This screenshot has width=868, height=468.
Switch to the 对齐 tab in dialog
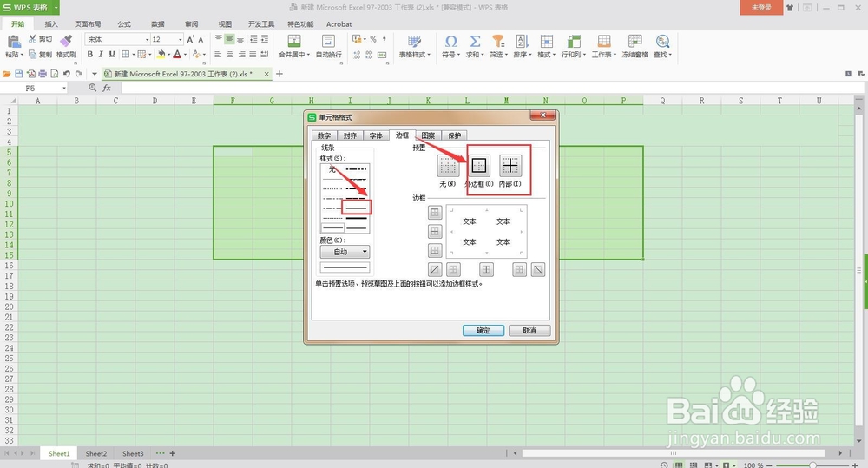point(350,135)
